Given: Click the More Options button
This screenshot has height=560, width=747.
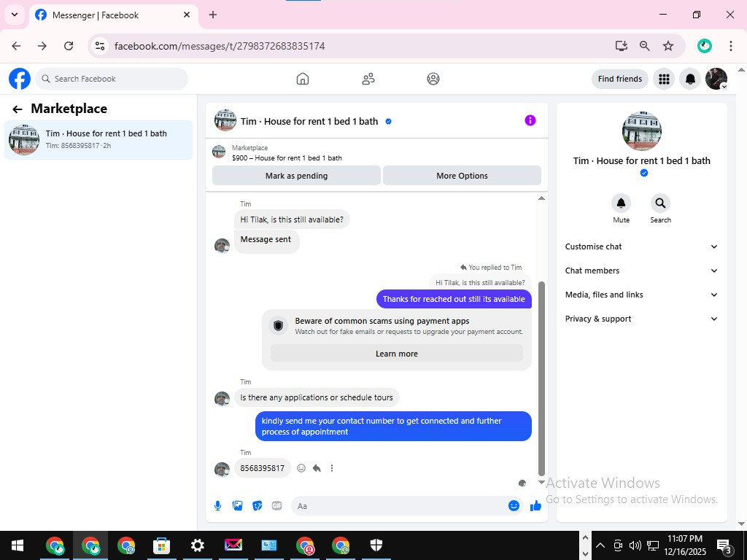Looking at the screenshot, I should 462,176.
